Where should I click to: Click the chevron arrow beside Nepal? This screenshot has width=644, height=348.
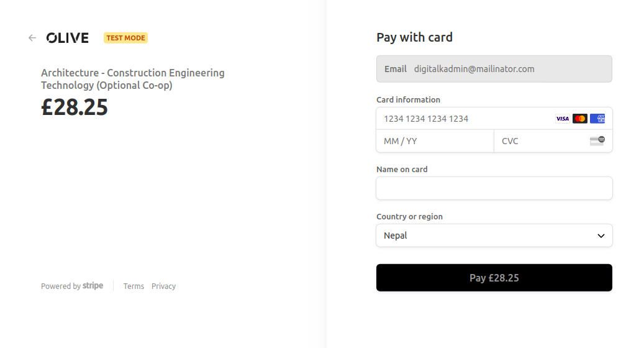click(601, 236)
